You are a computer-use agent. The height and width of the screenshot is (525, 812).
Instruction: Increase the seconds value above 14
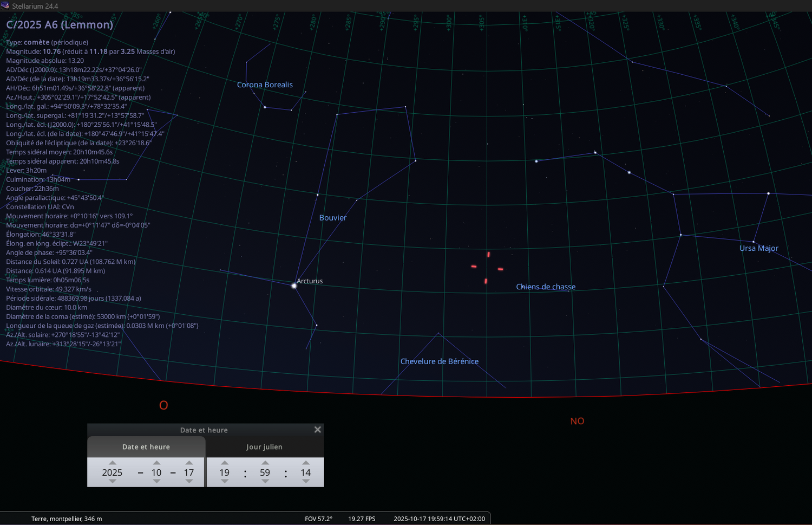[306, 463]
